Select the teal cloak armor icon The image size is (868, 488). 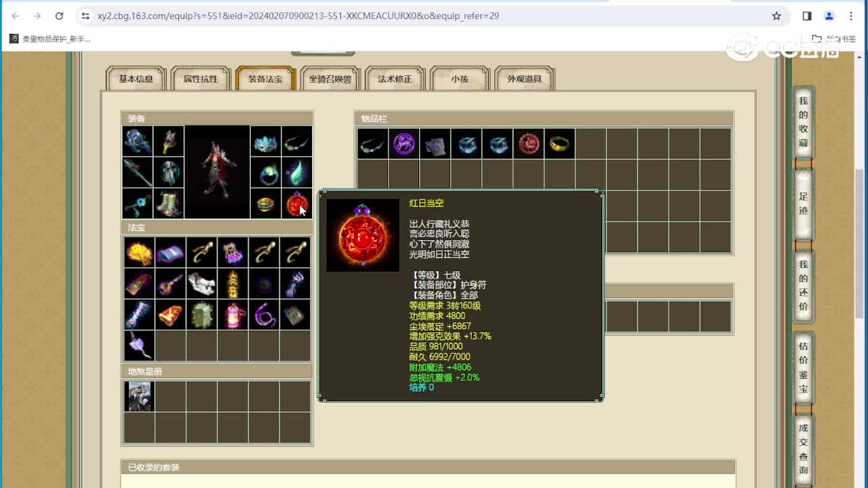click(x=169, y=172)
